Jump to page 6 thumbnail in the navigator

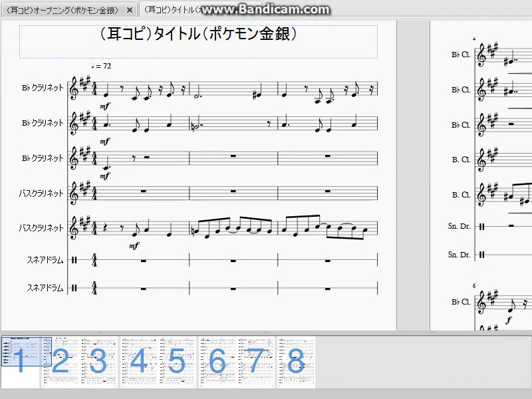[x=218, y=362]
